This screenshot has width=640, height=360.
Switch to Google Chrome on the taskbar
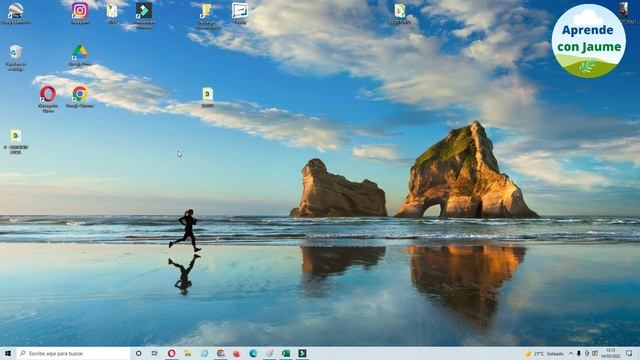[x=220, y=353]
